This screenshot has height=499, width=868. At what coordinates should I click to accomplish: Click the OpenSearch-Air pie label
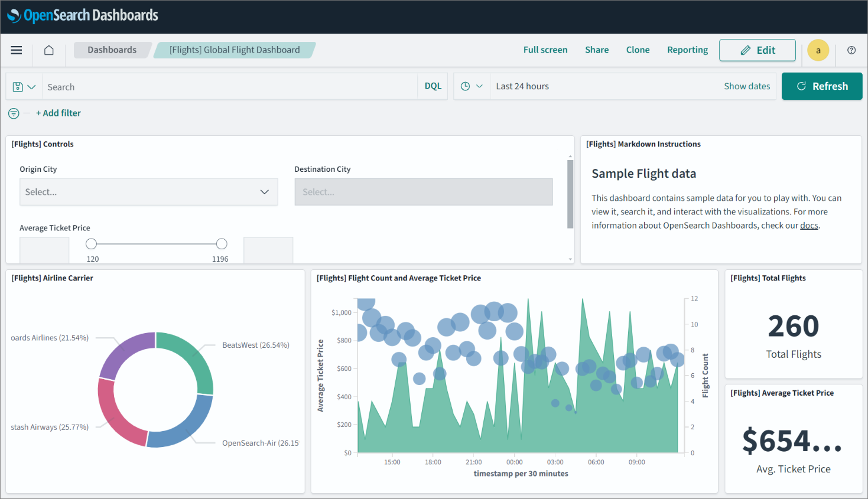(261, 443)
